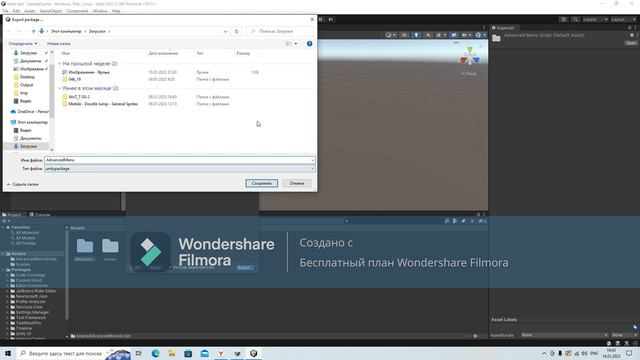Open the Edit menu in Unity
The image size is (640, 360).
click(x=16, y=11)
